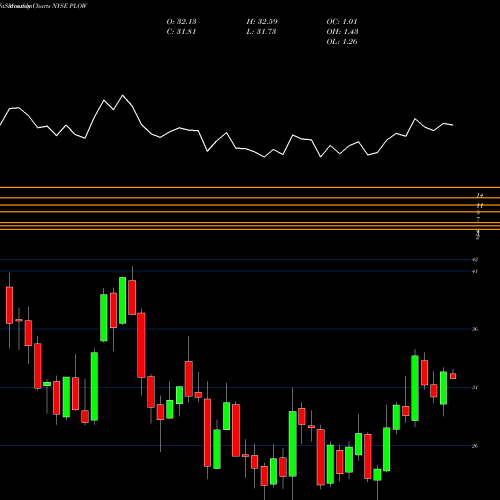This screenshot has width=500, height=500.
Task: Click the 'H: 32.59' high value
Action: coord(262,22)
